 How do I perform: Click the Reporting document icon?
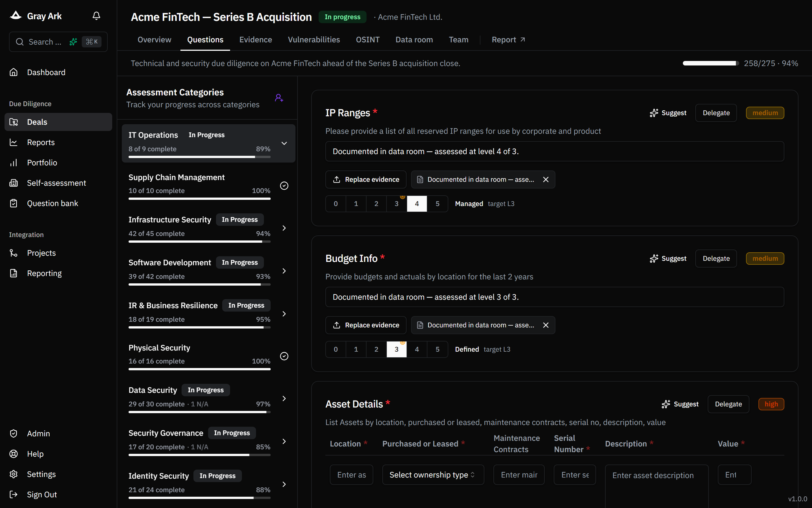click(x=14, y=273)
